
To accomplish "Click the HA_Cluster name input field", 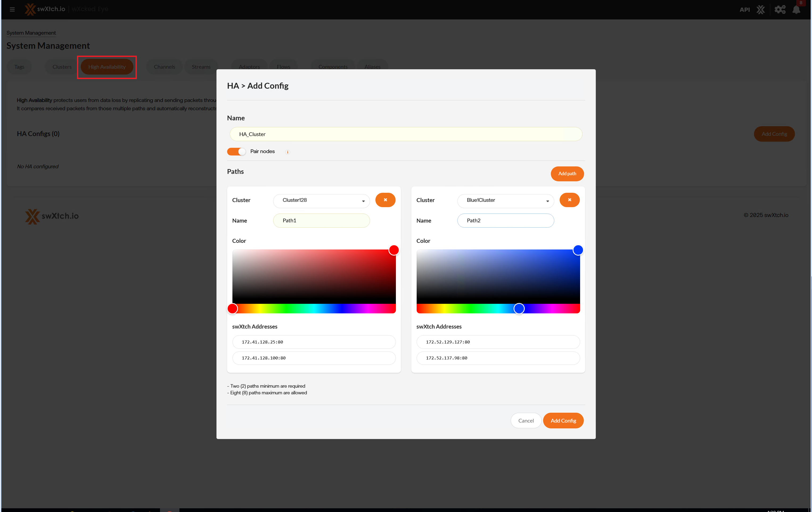I will pos(406,134).
